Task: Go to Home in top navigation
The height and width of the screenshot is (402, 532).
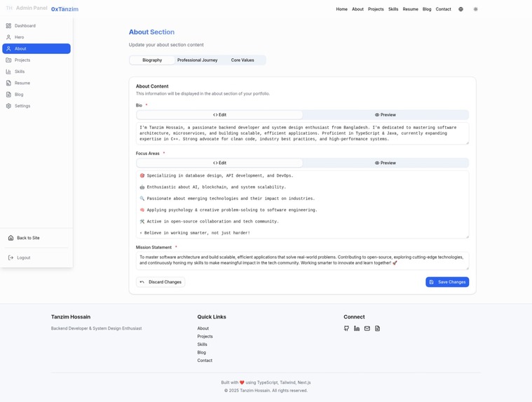Action: pyautogui.click(x=341, y=9)
